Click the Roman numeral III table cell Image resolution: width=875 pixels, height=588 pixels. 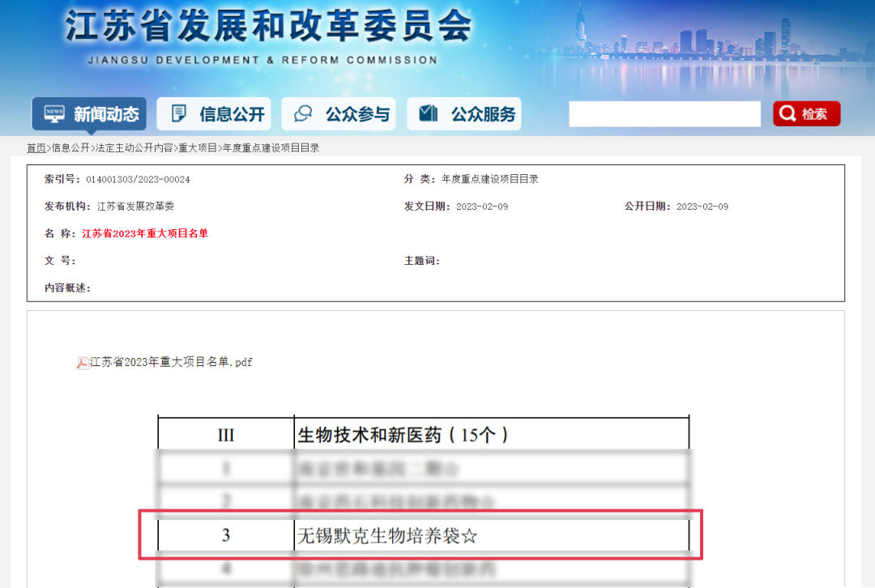226,435
